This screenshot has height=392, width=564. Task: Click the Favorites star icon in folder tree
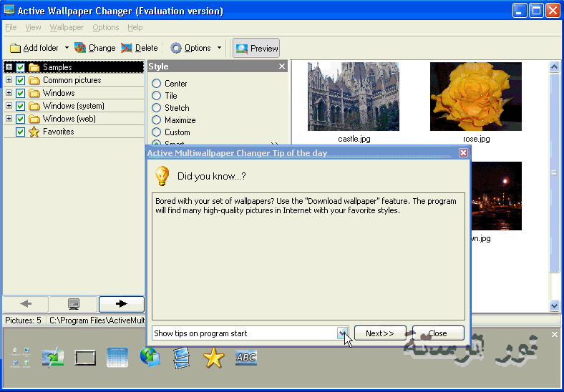point(34,132)
